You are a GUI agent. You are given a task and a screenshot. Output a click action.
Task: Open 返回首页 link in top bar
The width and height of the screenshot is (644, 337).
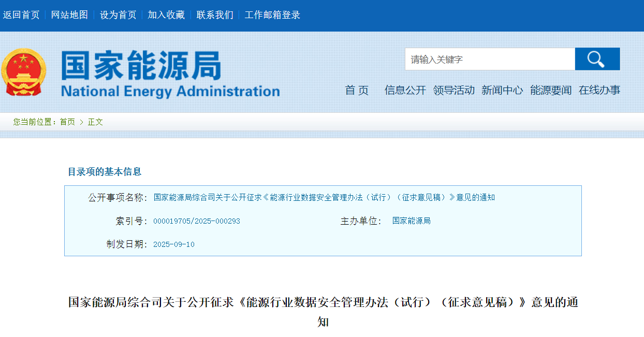[21, 15]
